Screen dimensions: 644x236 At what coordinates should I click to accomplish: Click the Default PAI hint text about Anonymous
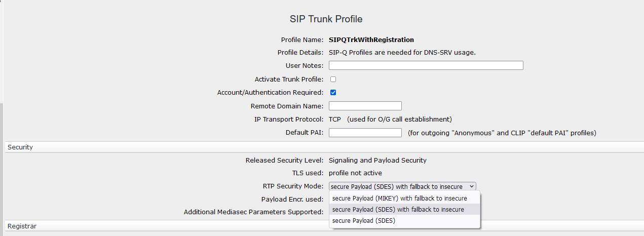tap(502, 133)
